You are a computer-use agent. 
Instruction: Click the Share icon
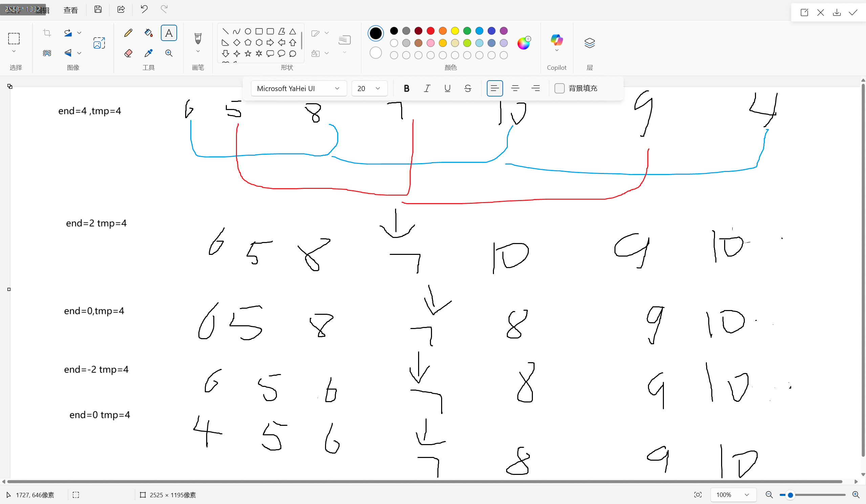point(121,9)
